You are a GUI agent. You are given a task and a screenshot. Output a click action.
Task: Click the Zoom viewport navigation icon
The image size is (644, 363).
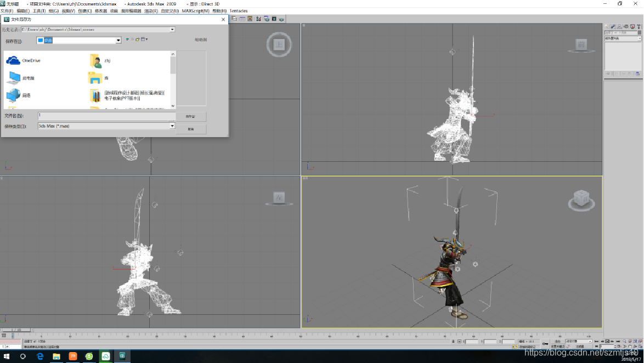(x=625, y=341)
